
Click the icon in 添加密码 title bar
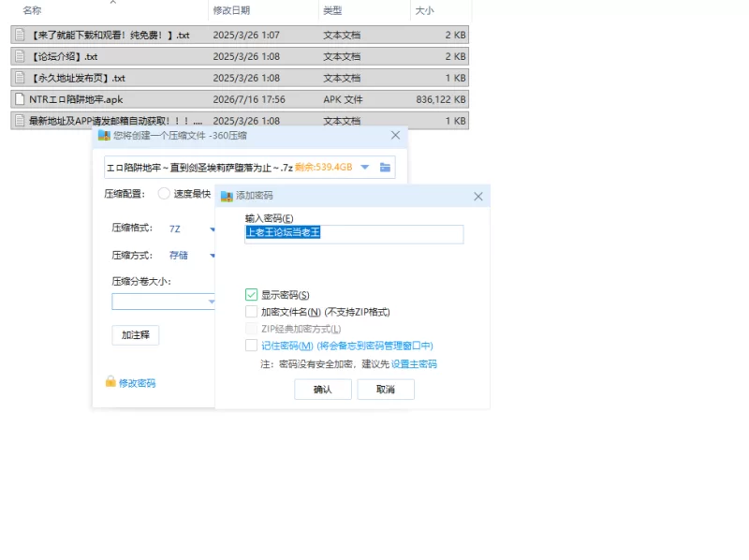227,196
